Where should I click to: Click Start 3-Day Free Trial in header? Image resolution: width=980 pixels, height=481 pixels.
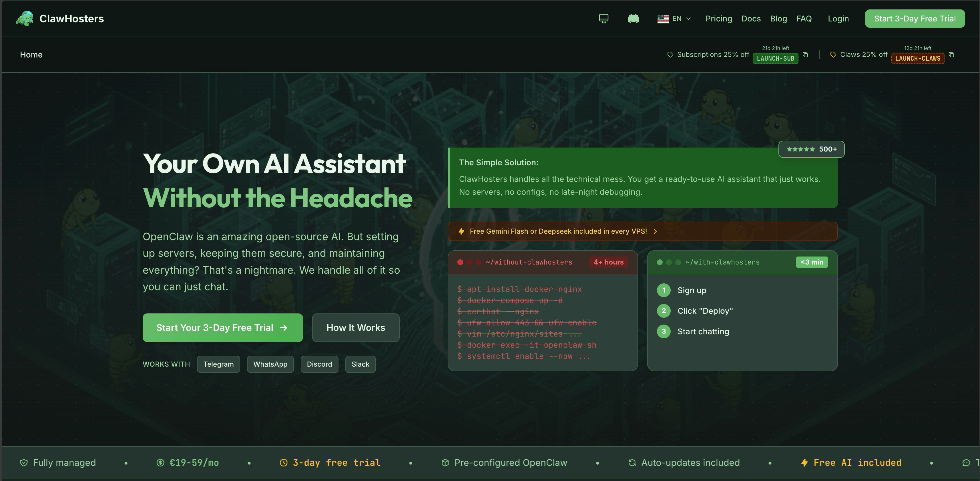click(915, 18)
